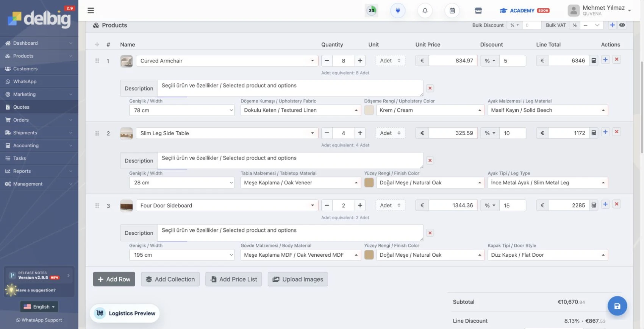Add row after Slim Leg Side Table plus icon
The width and height of the screenshot is (644, 329).
605,132
